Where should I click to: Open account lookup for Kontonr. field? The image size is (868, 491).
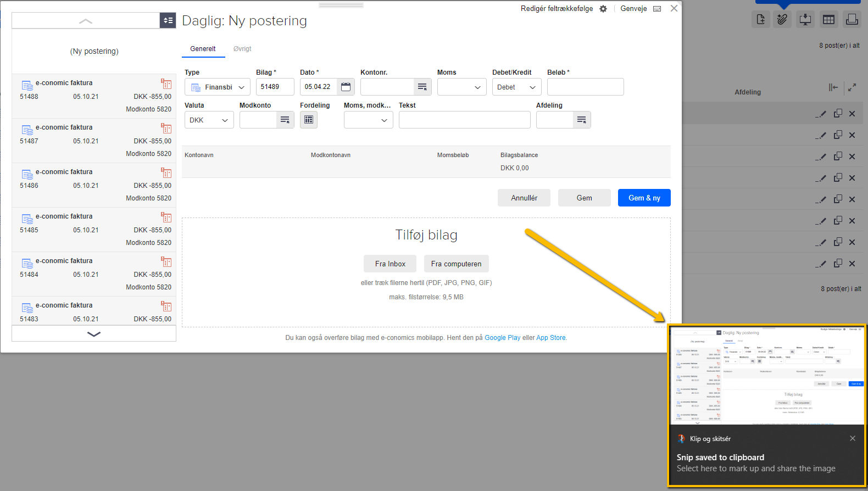[422, 87]
